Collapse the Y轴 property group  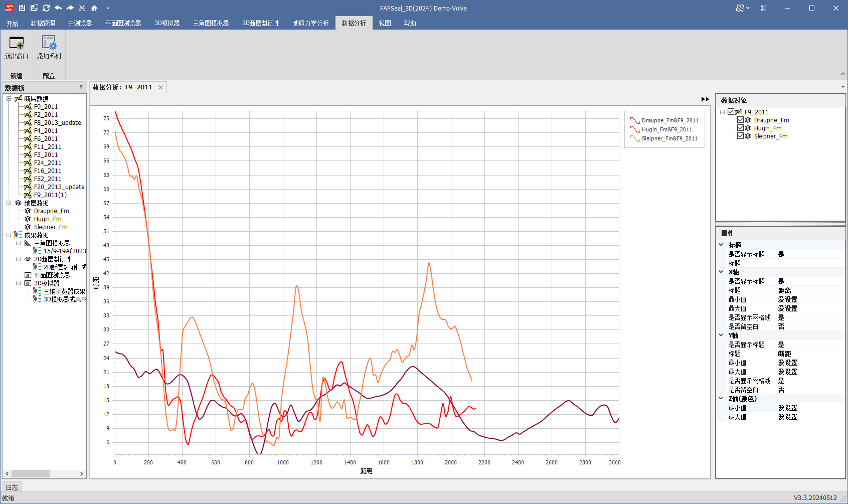(x=721, y=335)
